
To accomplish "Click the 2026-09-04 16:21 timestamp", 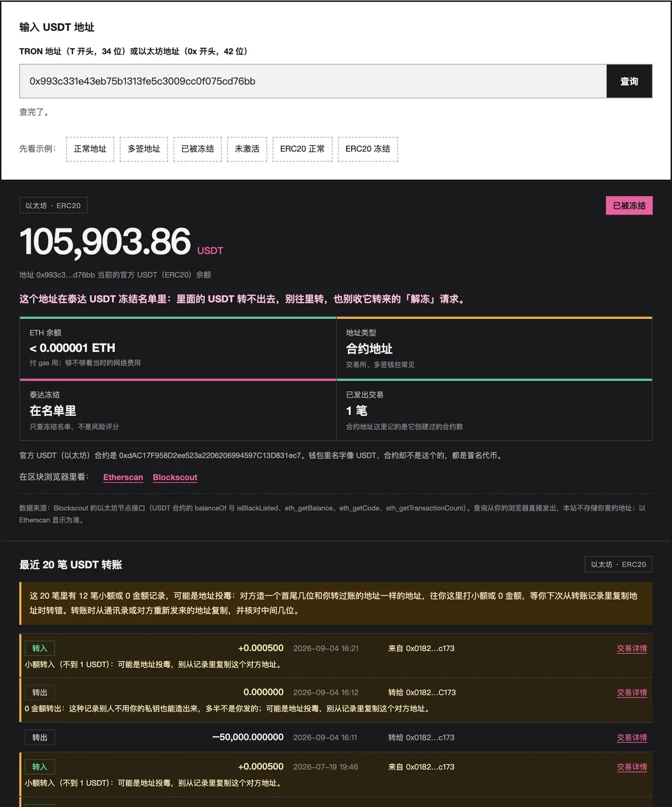I will click(x=326, y=648).
